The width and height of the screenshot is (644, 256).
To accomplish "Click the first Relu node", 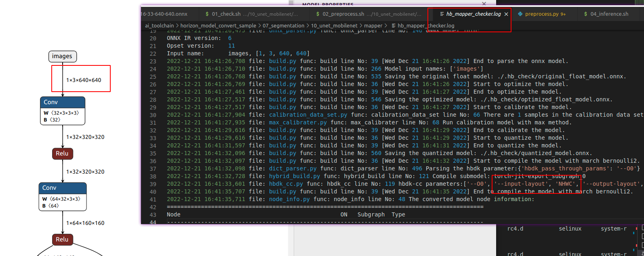I will point(62,153).
